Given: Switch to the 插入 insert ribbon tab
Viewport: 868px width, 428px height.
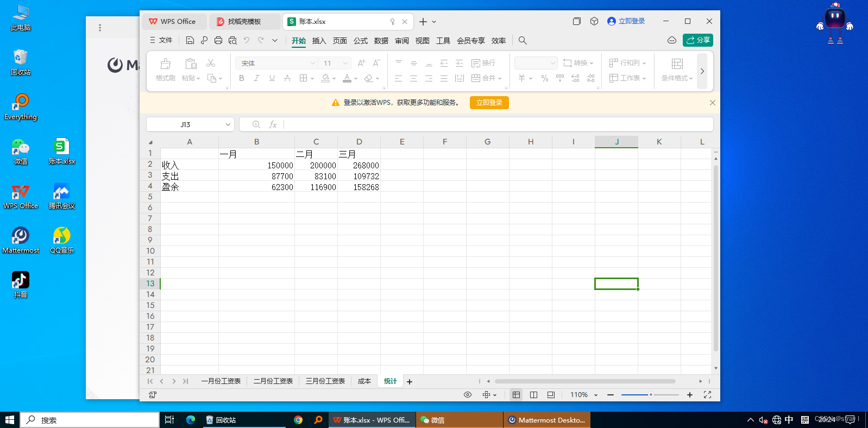Looking at the screenshot, I should coord(319,41).
